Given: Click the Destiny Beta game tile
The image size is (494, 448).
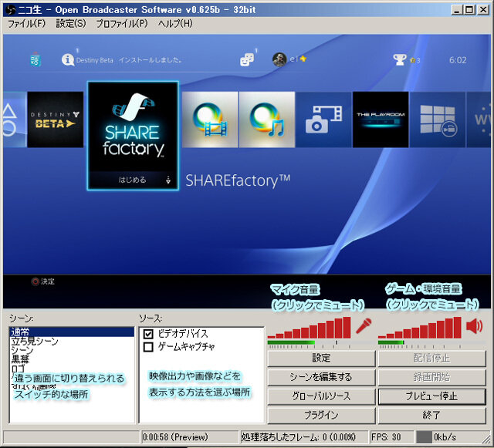Looking at the screenshot, I should [56, 120].
